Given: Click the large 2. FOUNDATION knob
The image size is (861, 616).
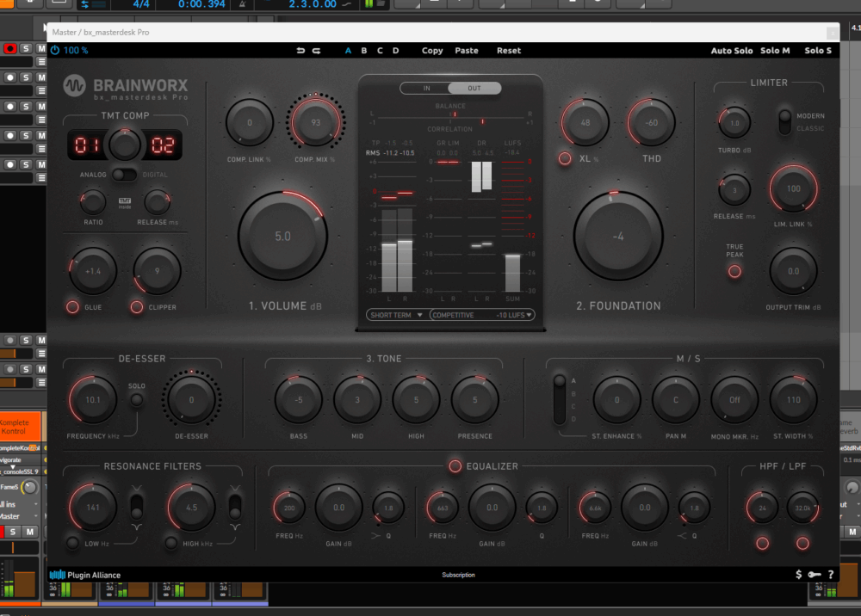Looking at the screenshot, I should tap(618, 237).
